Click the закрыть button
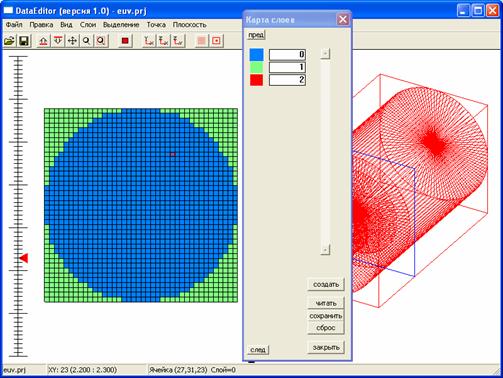This screenshot has height=378, width=503. coord(326,347)
